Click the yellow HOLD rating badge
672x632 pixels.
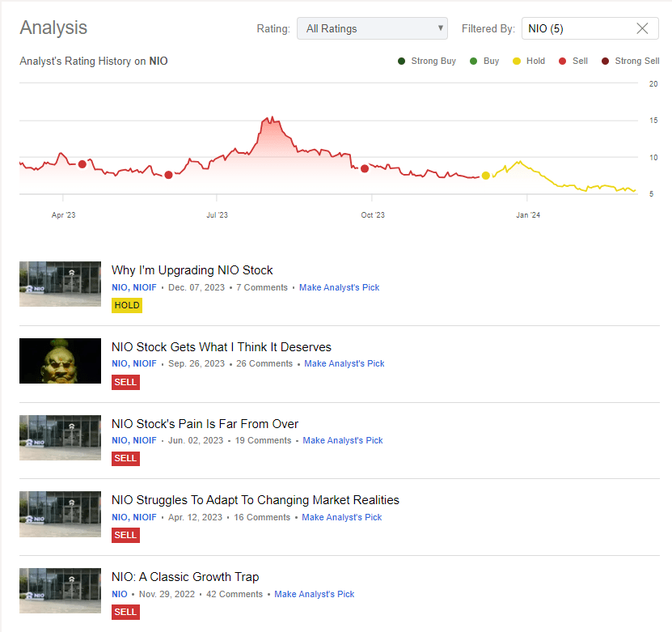[127, 305]
